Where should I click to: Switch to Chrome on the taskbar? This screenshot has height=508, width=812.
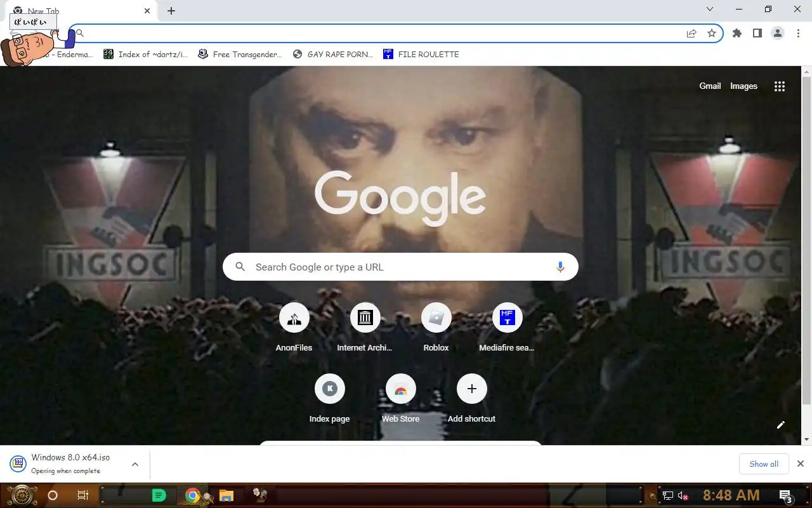[193, 495]
